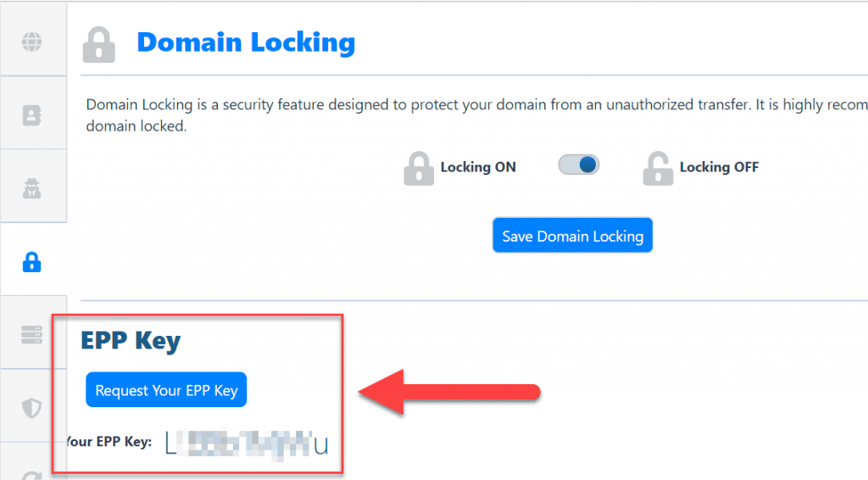
Task: Open the privacy spy sidebar icon
Action: click(32, 187)
